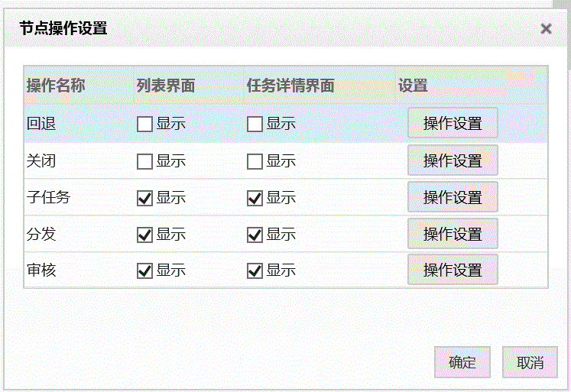Click the 操作名称 column header
The height and width of the screenshot is (392, 571).
tap(56, 86)
